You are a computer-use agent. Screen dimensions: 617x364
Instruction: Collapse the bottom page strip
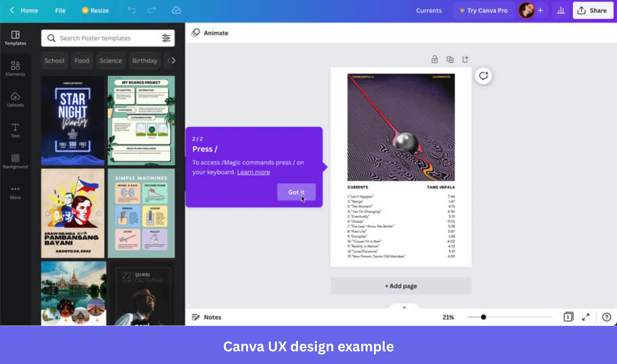pos(404,307)
